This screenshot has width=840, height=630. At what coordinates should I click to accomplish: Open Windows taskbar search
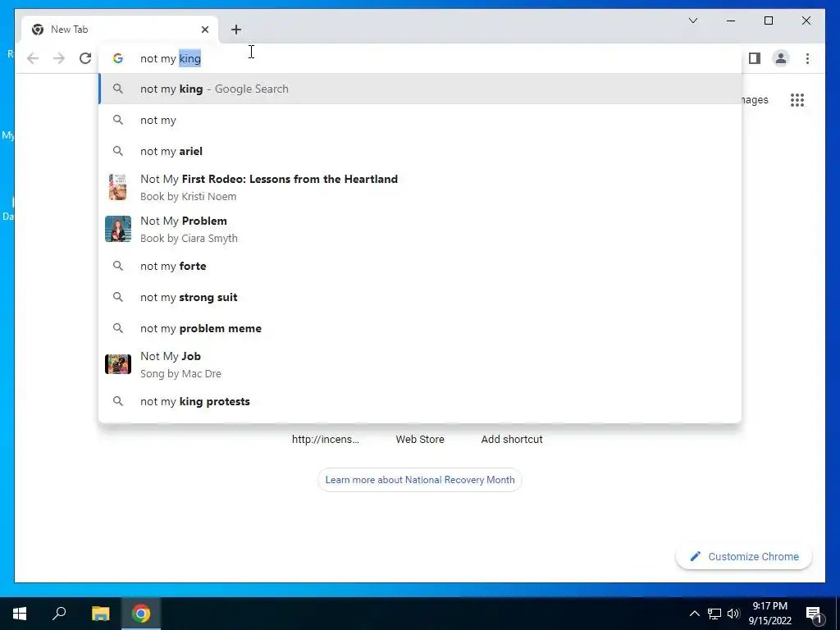pos(59,614)
